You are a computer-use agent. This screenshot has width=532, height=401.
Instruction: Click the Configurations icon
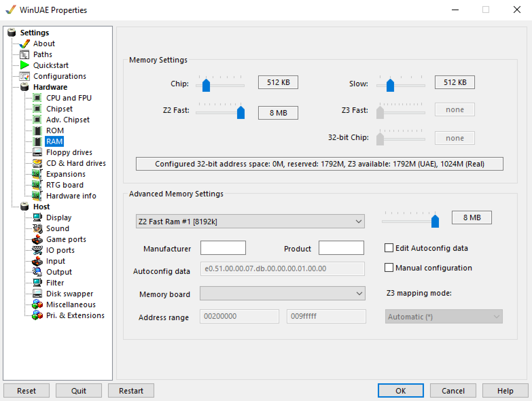(24, 76)
